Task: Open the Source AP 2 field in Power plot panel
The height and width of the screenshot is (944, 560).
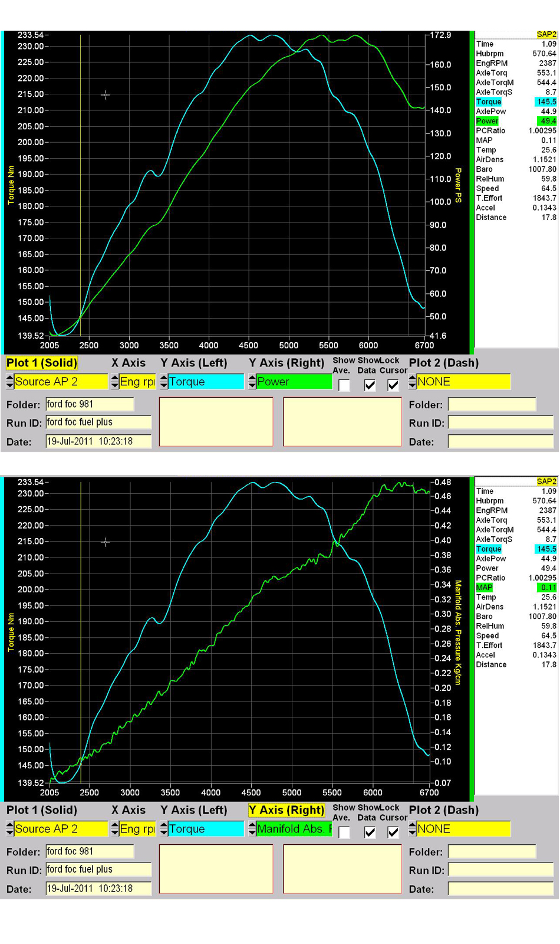Action: point(61,382)
